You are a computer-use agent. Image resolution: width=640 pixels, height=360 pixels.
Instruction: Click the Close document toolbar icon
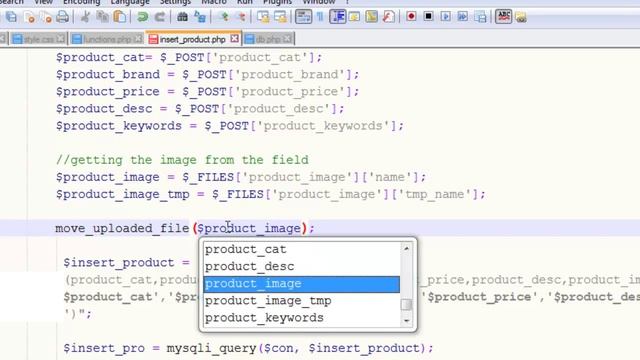(29, 17)
